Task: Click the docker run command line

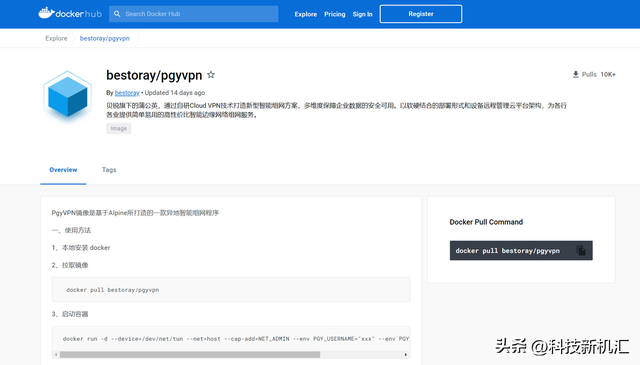Action: click(236, 338)
